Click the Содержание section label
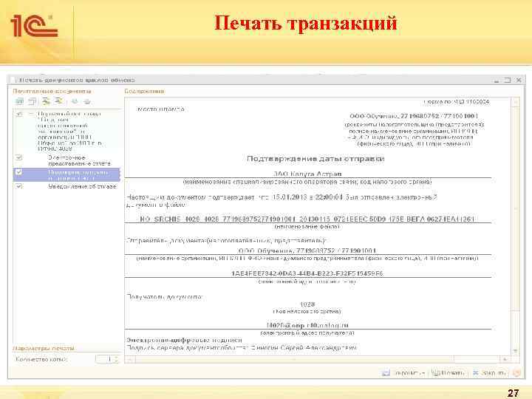The height and width of the screenshot is (399, 532). [144, 92]
